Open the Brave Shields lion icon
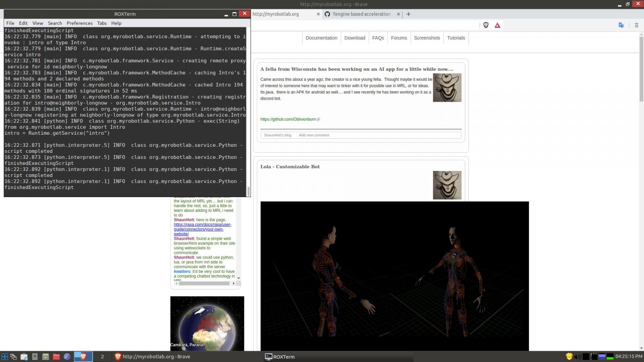 pos(486,25)
